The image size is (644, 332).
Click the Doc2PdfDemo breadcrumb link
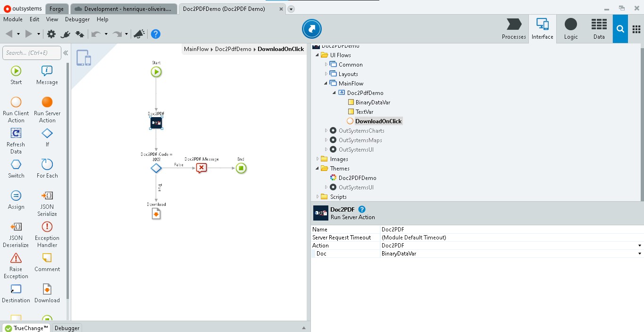coord(233,49)
